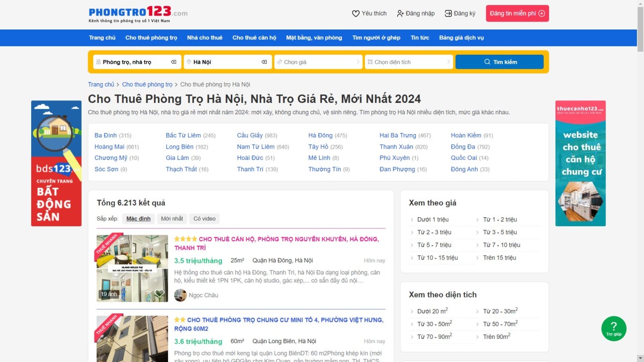Open the Chọn diện tích area selector
Viewport: 644px width, 362px height.
pos(409,62)
